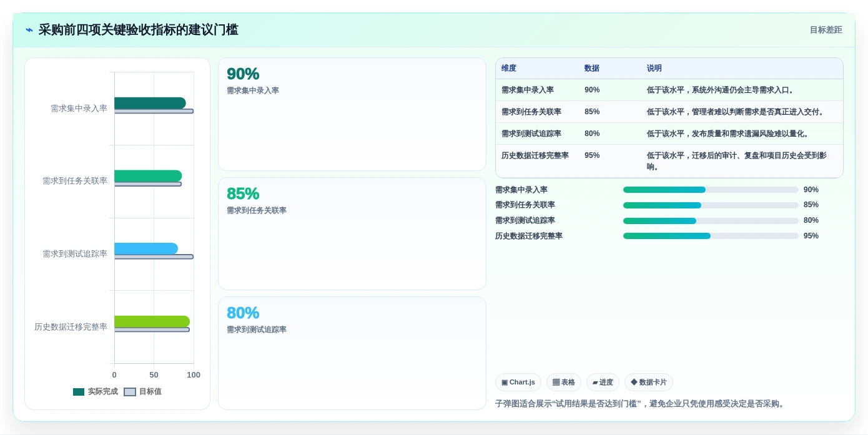
Task: Click the 数据 column header
Action: click(x=592, y=69)
